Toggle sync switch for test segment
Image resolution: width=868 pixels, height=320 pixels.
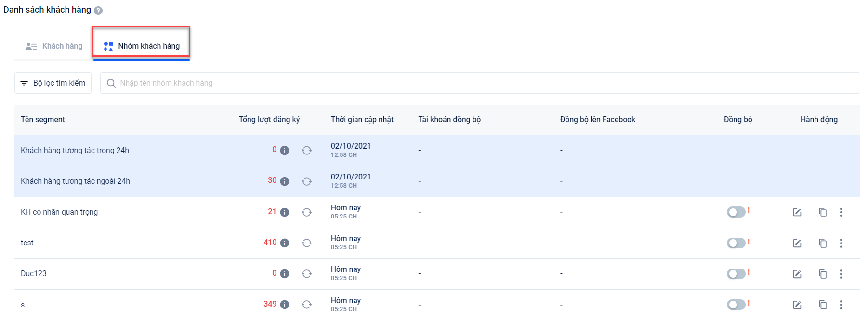point(736,243)
